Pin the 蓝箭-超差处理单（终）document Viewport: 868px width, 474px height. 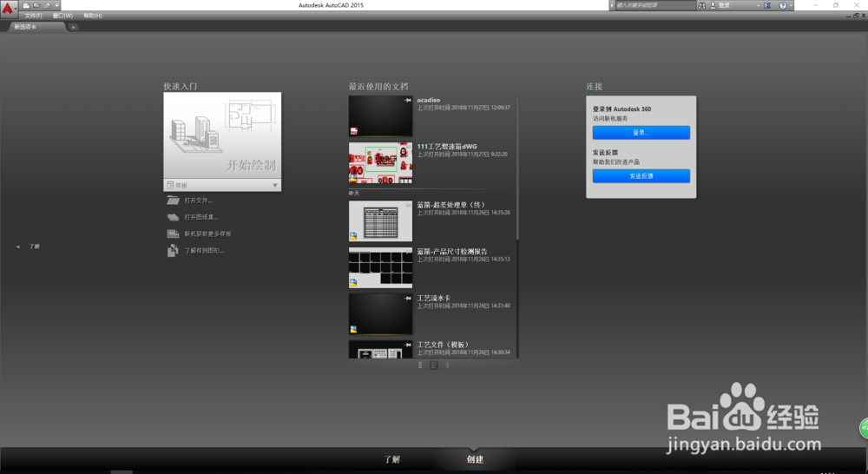(x=408, y=205)
